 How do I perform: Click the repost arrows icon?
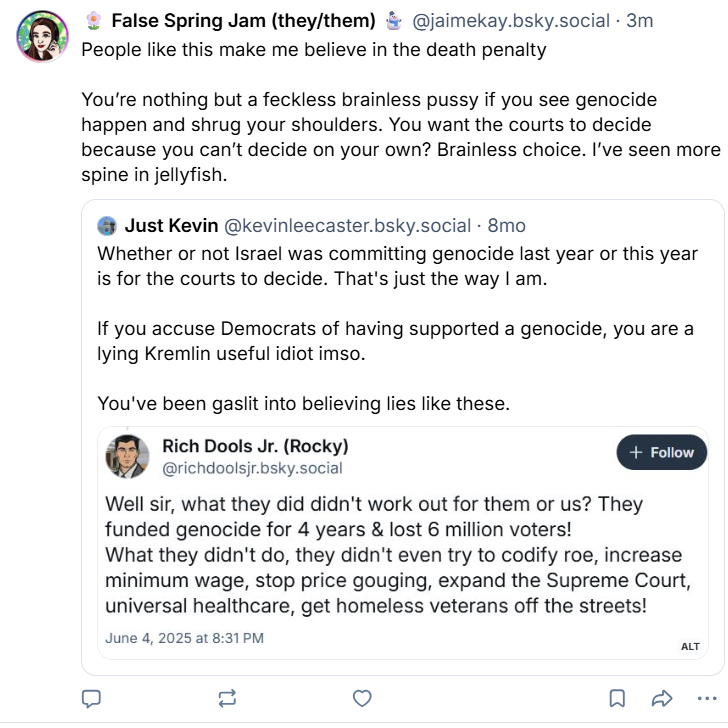[227, 698]
